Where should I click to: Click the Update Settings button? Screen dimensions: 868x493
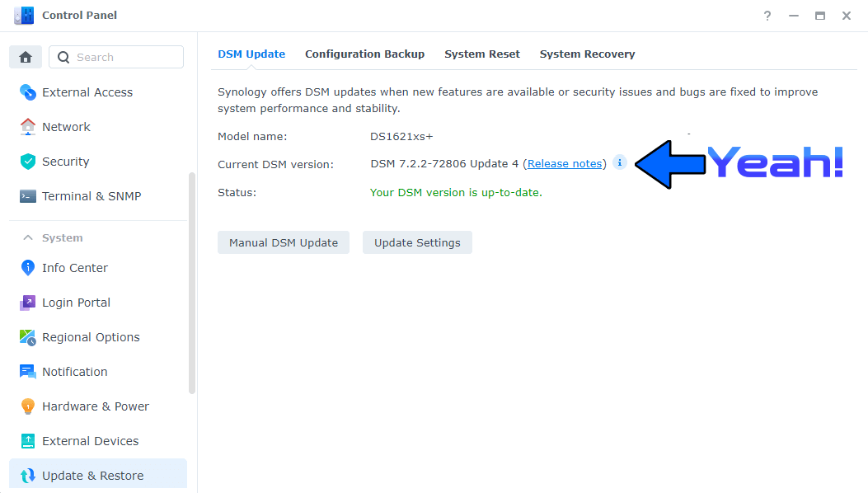[x=417, y=242]
